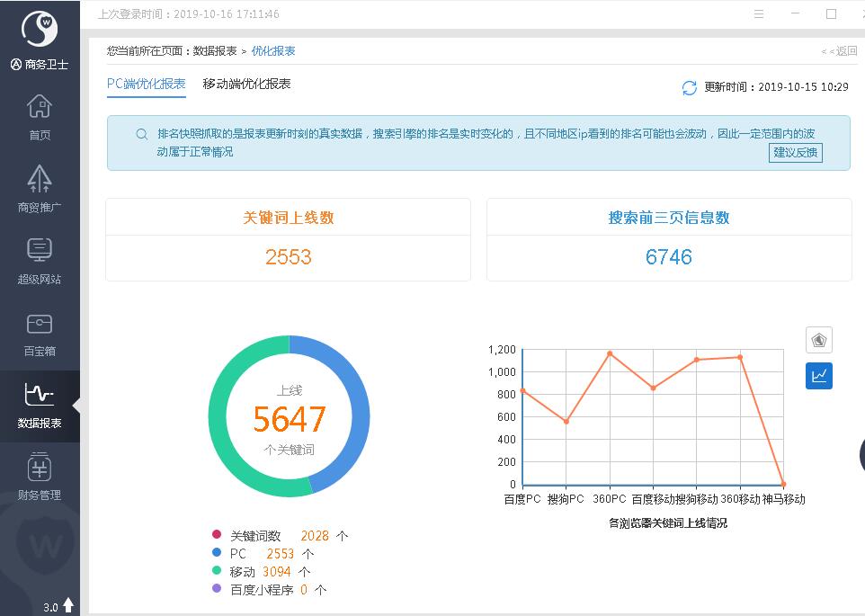865x616 pixels.
Task: Toggle the PC legend item
Action: [x=237, y=553]
